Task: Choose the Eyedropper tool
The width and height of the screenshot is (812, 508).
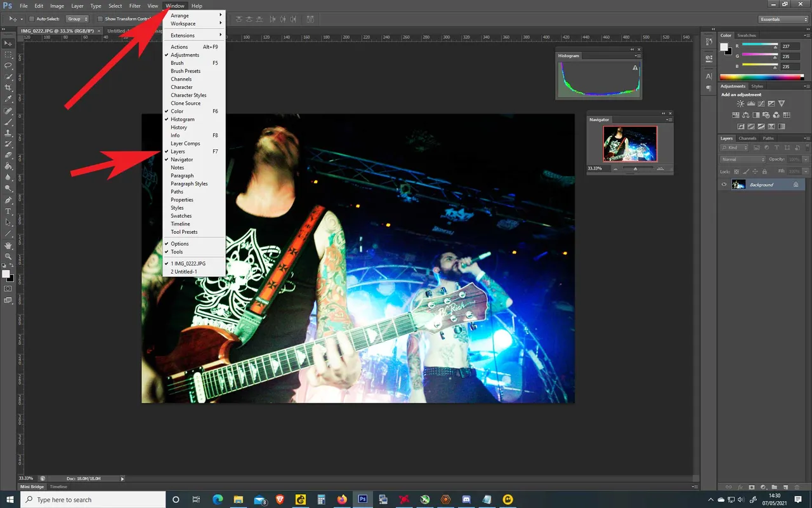Action: pos(8,99)
